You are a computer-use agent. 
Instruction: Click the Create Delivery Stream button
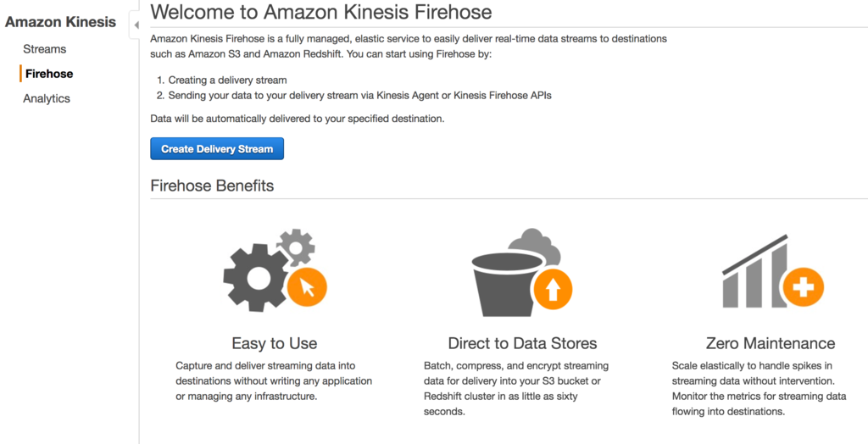(x=217, y=149)
